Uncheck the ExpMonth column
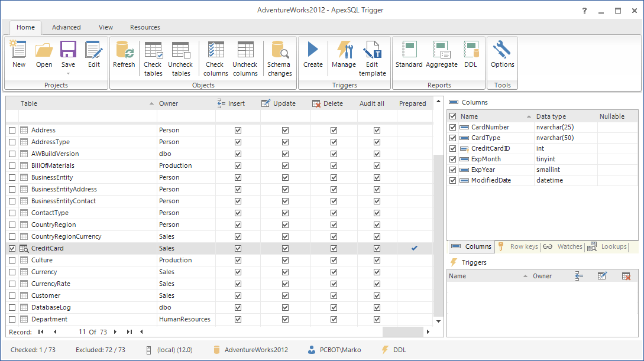The height and width of the screenshot is (361, 644). pos(452,159)
